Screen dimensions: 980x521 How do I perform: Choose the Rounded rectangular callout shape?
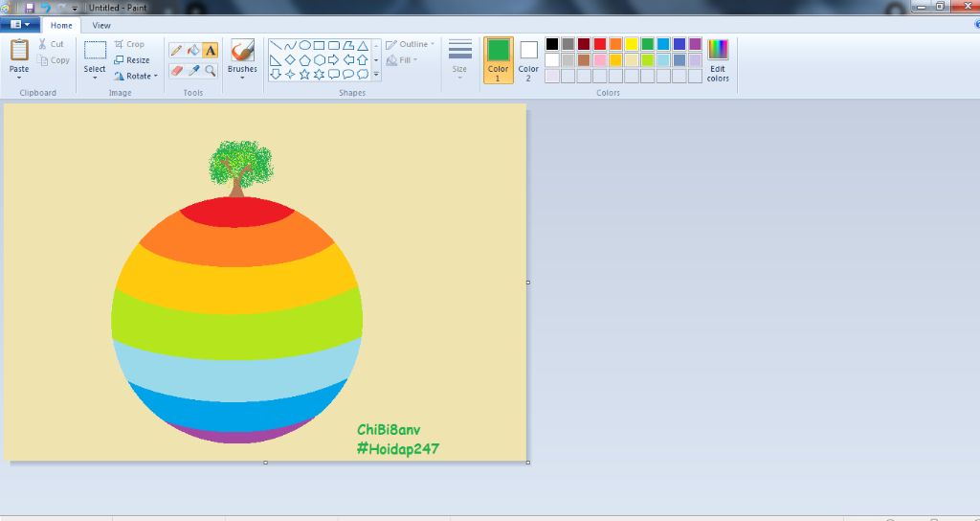coord(334,75)
